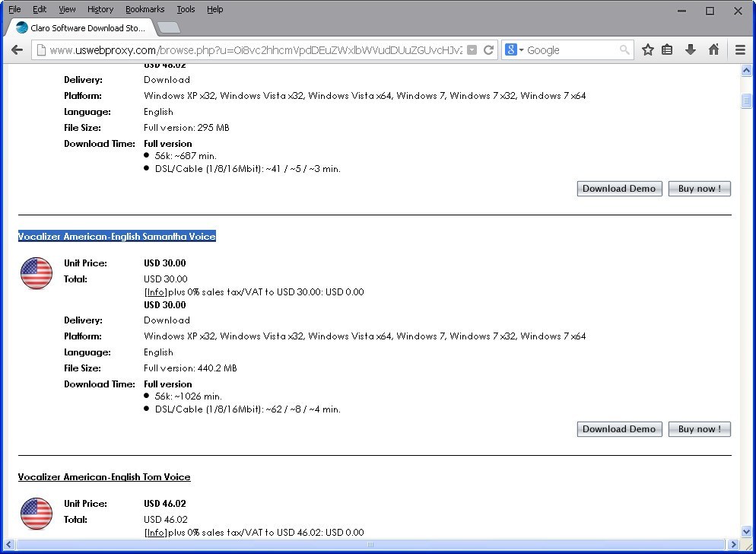Open the hamburger menu icon
The width and height of the screenshot is (756, 554).
tap(740, 49)
